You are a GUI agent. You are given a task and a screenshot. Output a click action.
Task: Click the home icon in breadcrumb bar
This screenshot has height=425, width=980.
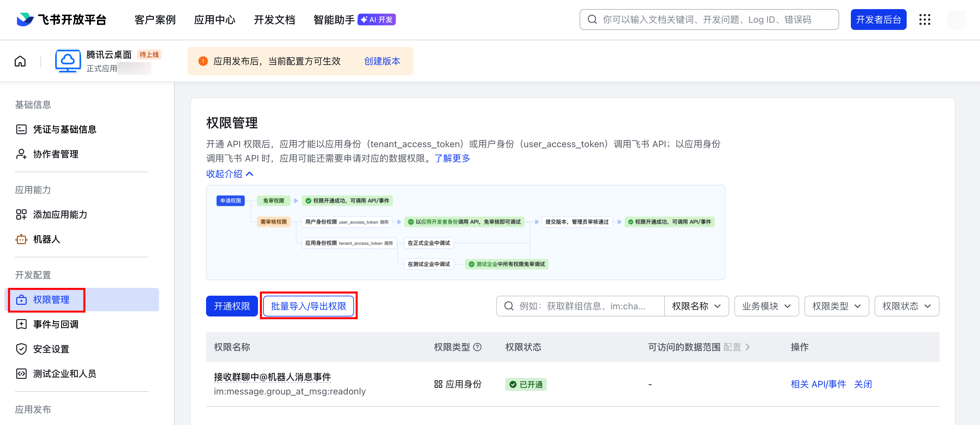click(20, 61)
